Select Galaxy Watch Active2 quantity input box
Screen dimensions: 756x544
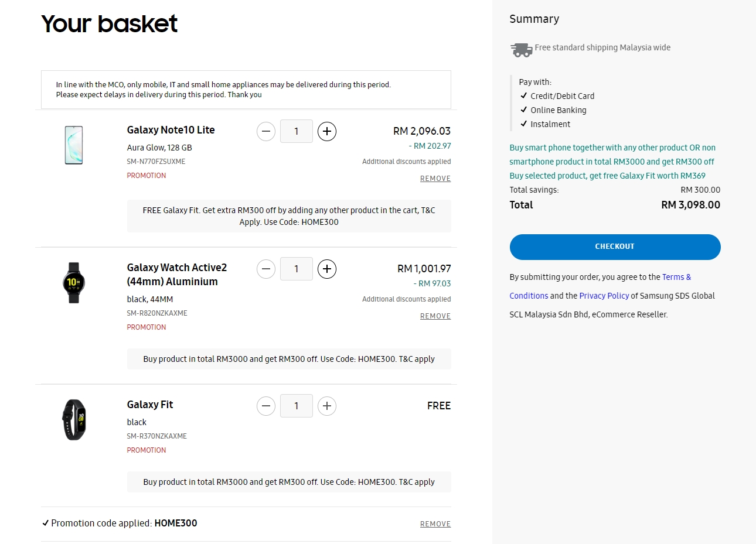[x=297, y=269]
